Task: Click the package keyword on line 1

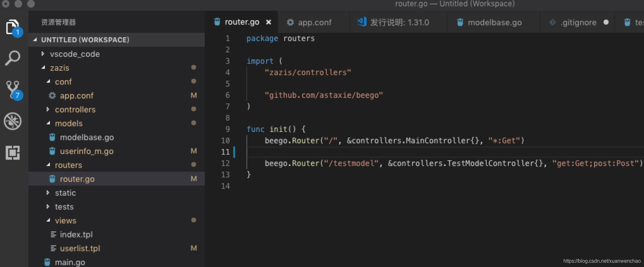Action: (x=262, y=38)
